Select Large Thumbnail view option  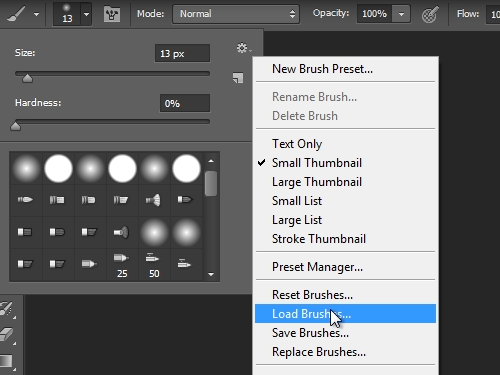[346, 182]
